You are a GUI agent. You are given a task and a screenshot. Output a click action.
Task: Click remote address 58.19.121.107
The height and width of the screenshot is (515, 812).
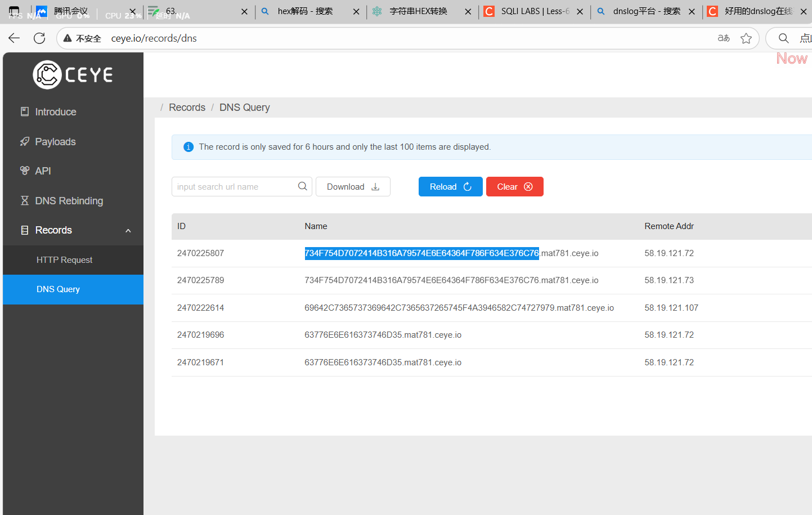(671, 308)
